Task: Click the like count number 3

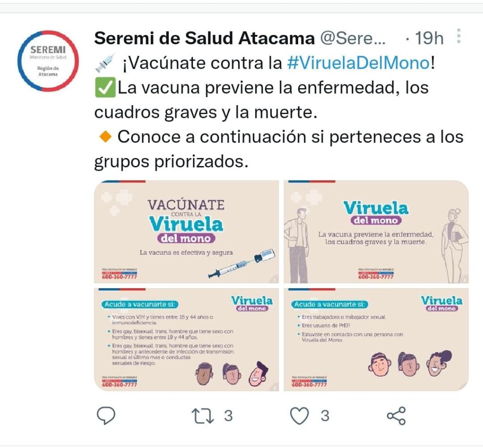Action: tap(325, 416)
